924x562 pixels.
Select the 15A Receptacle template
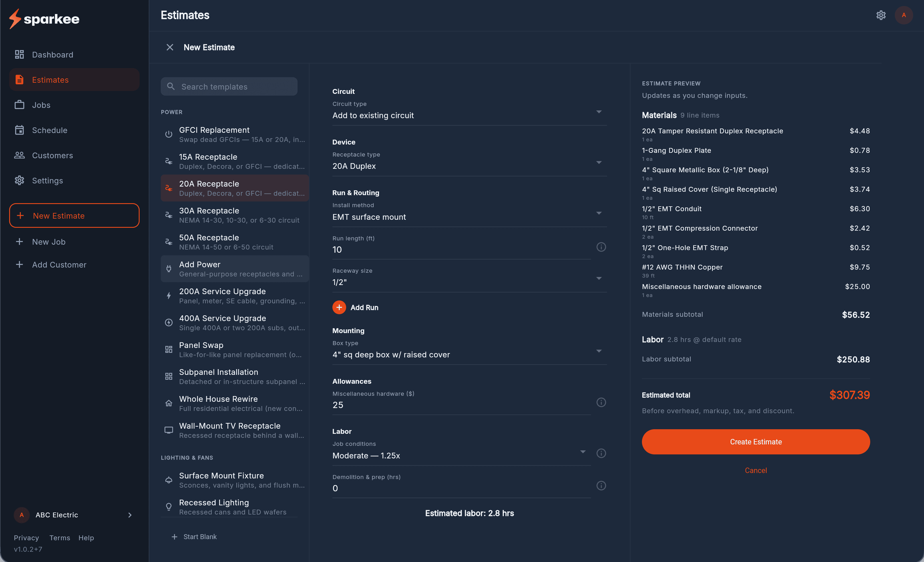click(x=235, y=161)
